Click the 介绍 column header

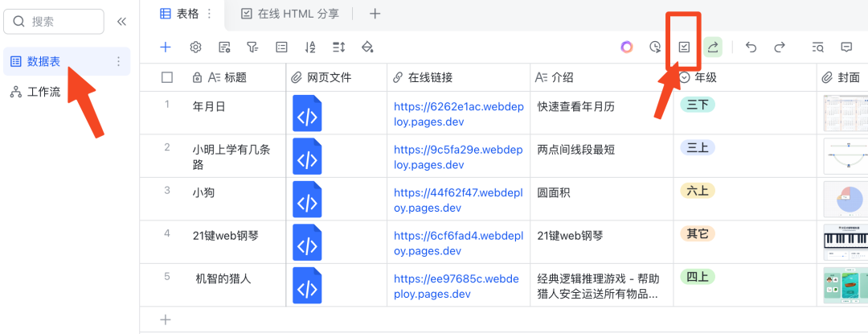[602, 77]
